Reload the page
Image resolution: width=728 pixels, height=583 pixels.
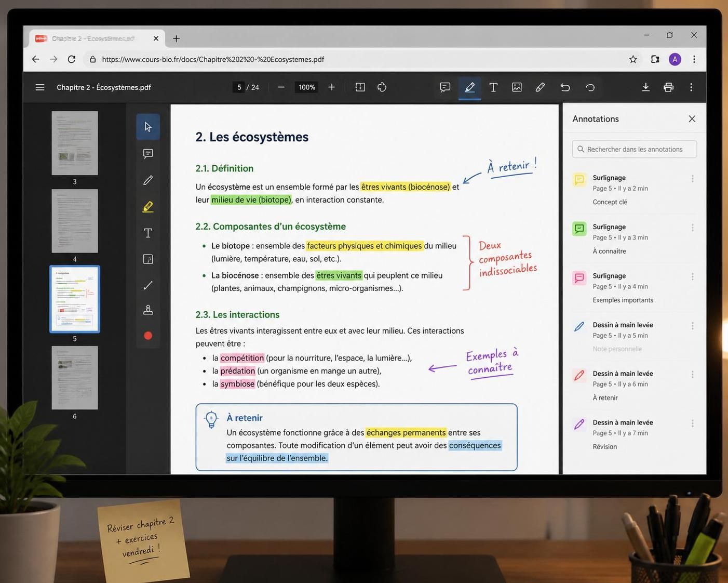click(72, 59)
